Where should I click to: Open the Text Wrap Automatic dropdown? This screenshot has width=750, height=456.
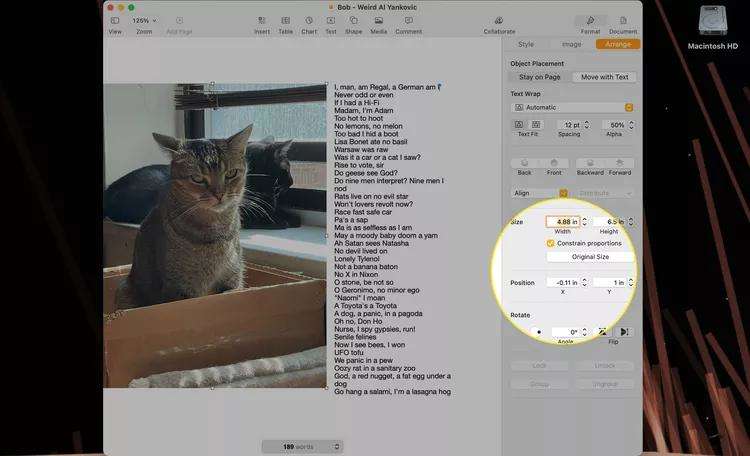pos(572,107)
